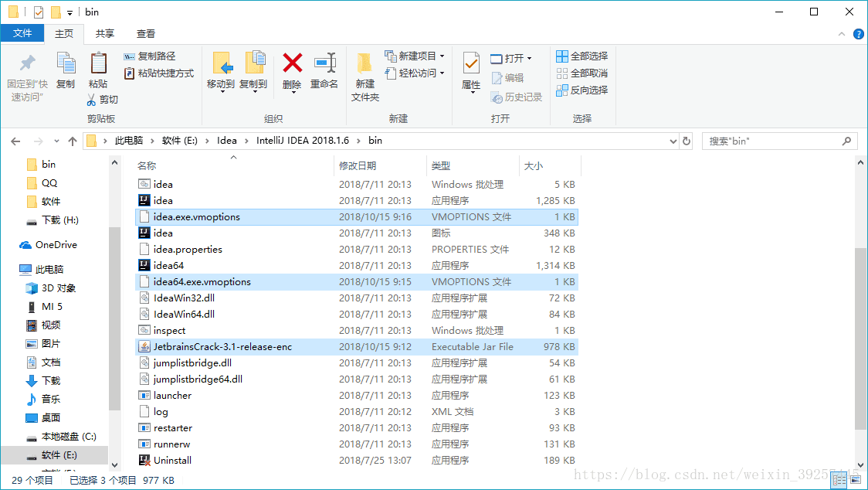Viewport: 868px width, 490px height.
Task: Select file idea64.exe.vmoptions
Action: click(x=357, y=281)
